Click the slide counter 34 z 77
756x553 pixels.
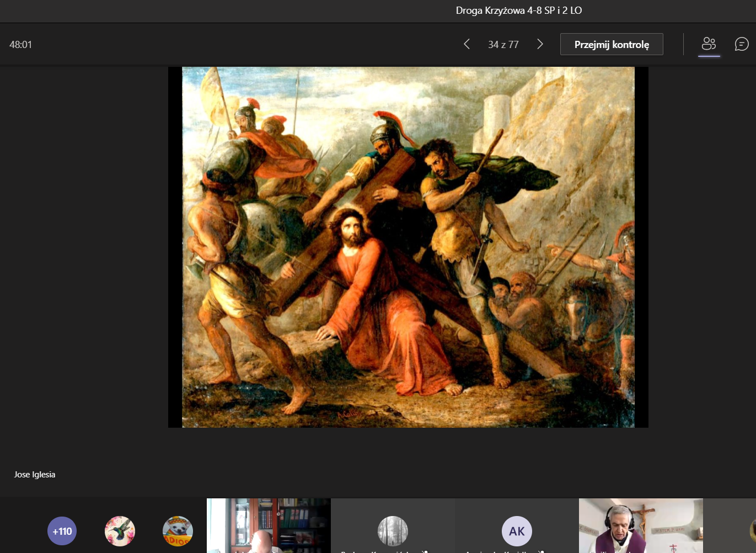click(503, 45)
